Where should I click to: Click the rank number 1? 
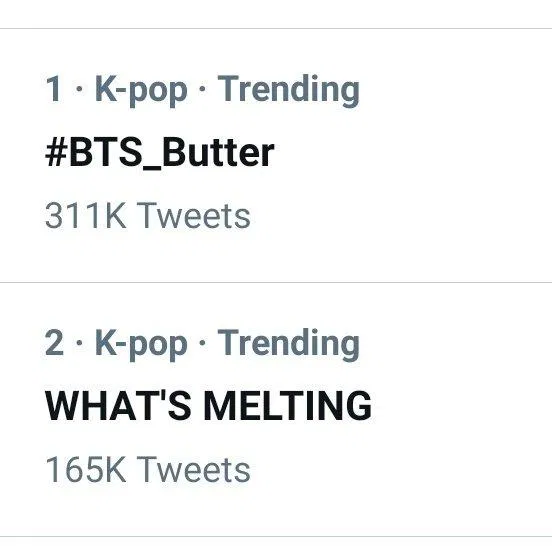pos(54,88)
